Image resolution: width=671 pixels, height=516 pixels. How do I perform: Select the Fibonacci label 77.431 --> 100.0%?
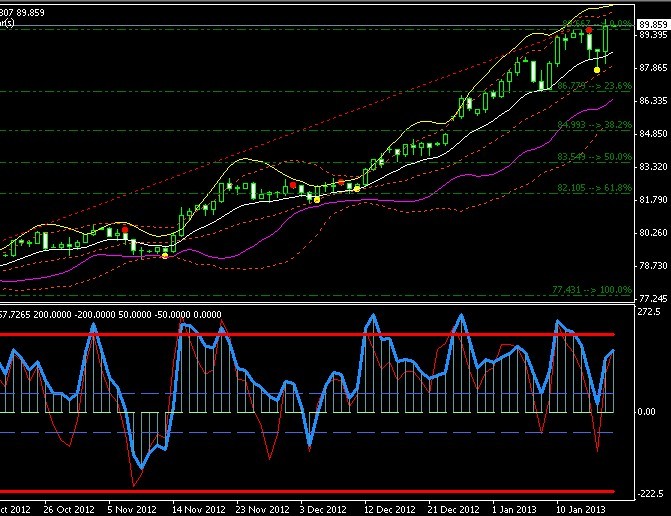click(592, 290)
